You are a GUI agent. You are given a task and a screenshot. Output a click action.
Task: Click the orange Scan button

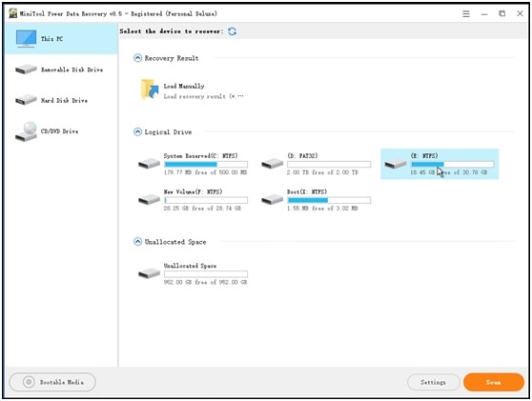(494, 382)
